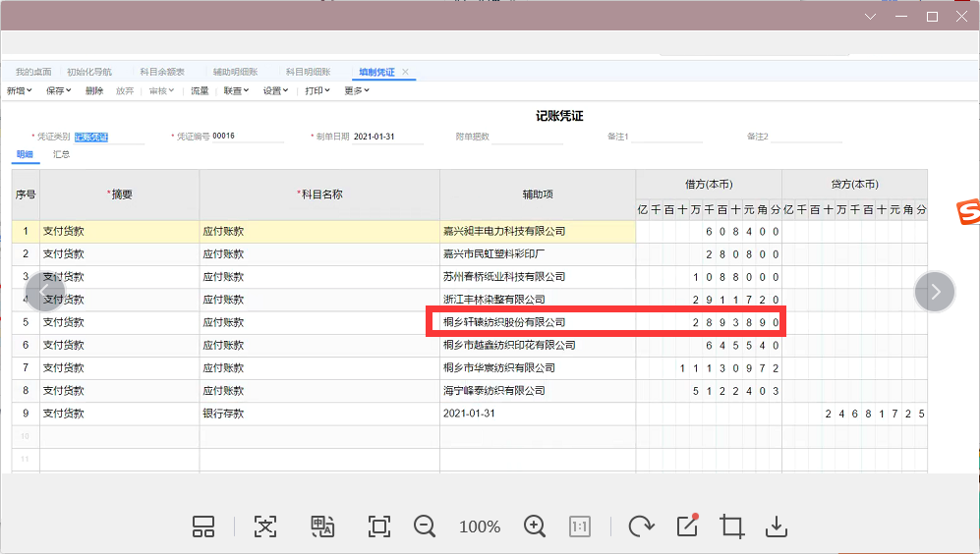Click the 科目名称 column header
This screenshot has width=980, height=554.
click(x=319, y=194)
